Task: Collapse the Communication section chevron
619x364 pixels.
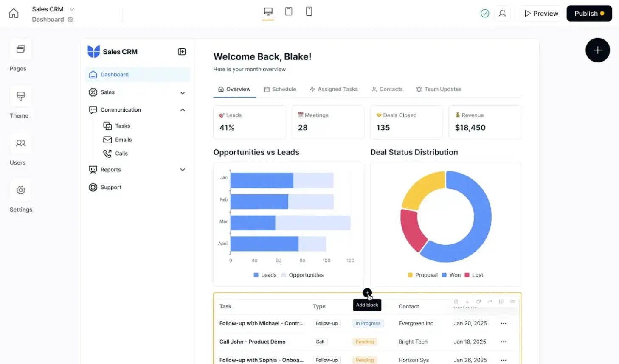Action: [183, 110]
